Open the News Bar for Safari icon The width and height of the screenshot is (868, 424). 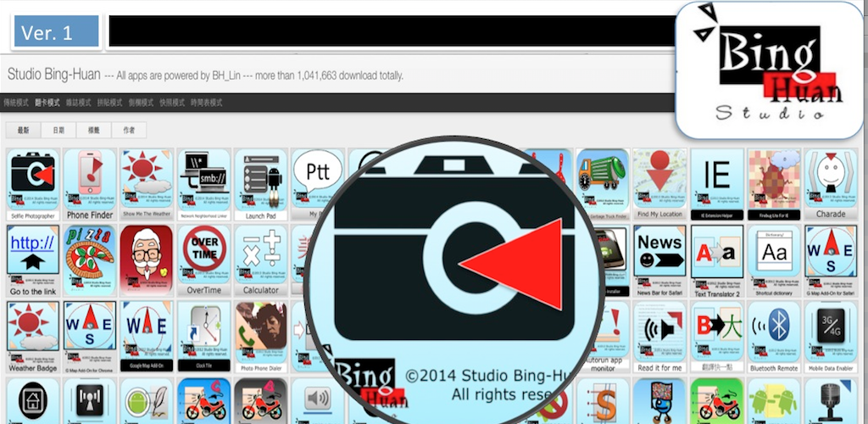pyautogui.click(x=659, y=260)
